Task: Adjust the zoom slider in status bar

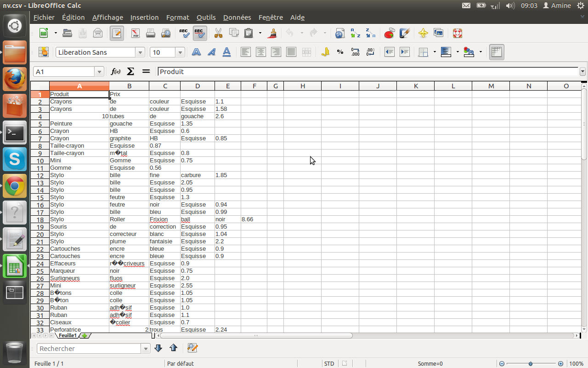Action: click(531, 363)
